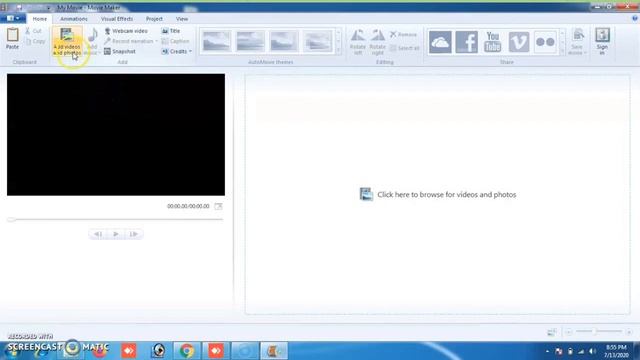The image size is (640, 360).
Task: Share movie to Flickr
Action: point(545,42)
